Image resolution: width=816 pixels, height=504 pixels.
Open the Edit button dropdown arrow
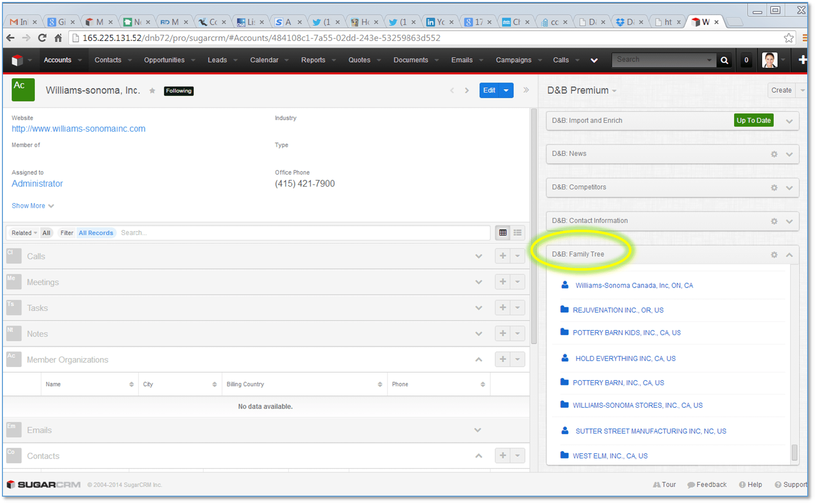point(506,90)
